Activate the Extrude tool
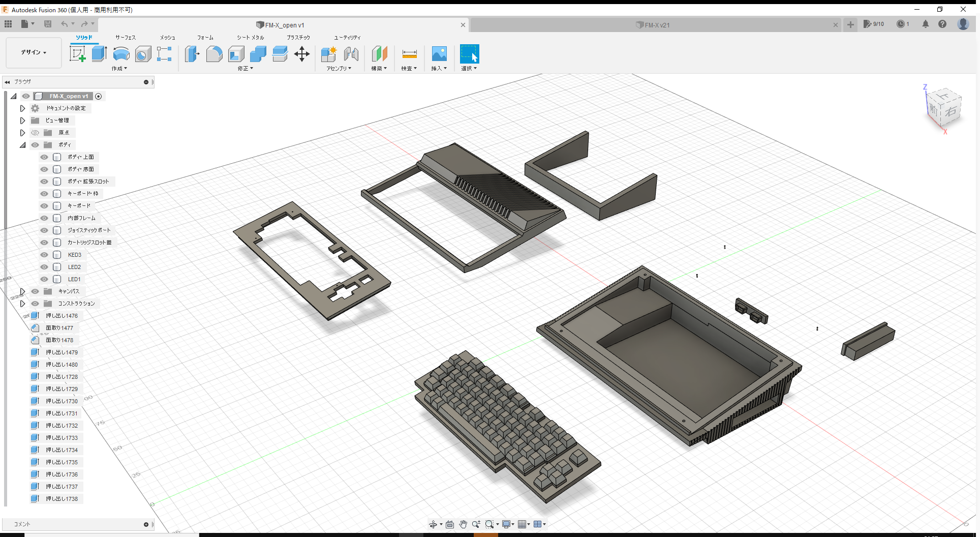The image size is (980, 537). (x=99, y=53)
